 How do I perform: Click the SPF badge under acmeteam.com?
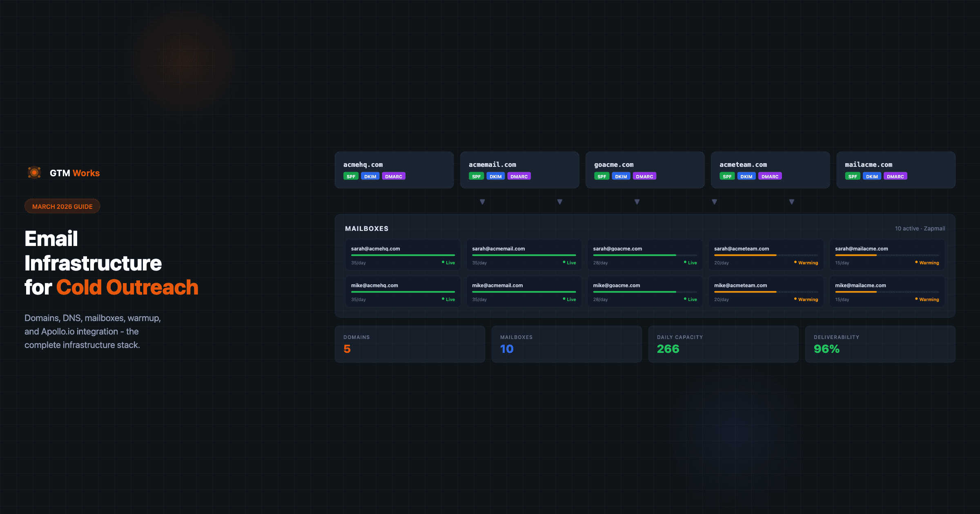coord(727,177)
